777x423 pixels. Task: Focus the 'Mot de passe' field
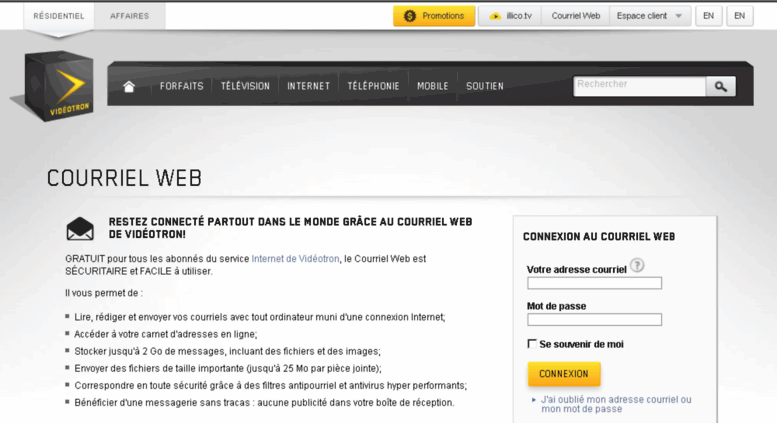coord(594,319)
